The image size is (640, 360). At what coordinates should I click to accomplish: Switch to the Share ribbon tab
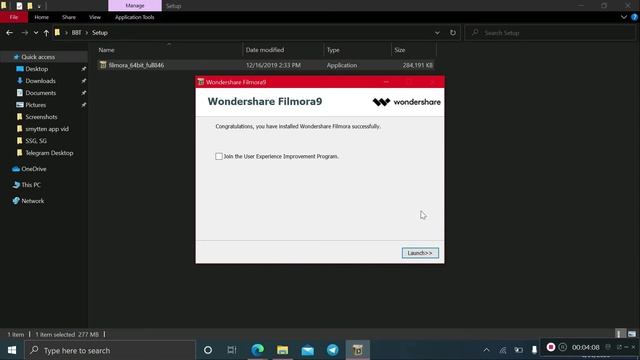click(x=69, y=17)
